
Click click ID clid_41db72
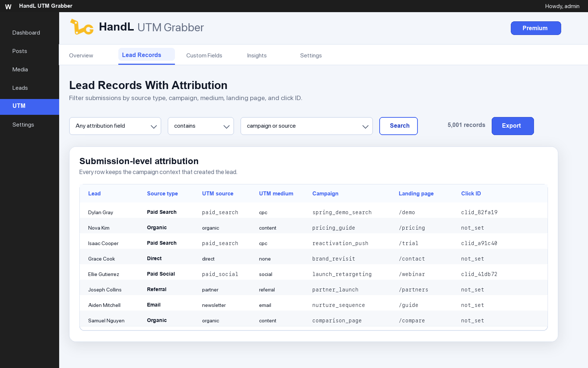479,274
